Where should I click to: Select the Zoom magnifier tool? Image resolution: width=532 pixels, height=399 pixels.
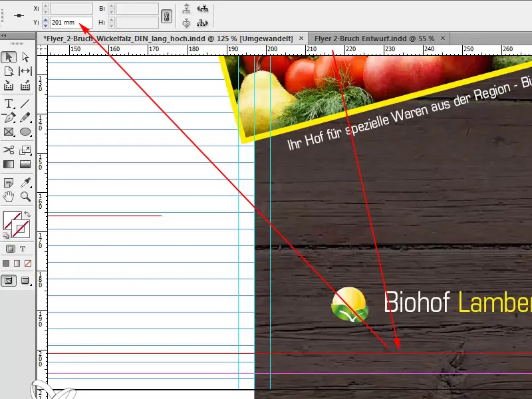point(25,196)
